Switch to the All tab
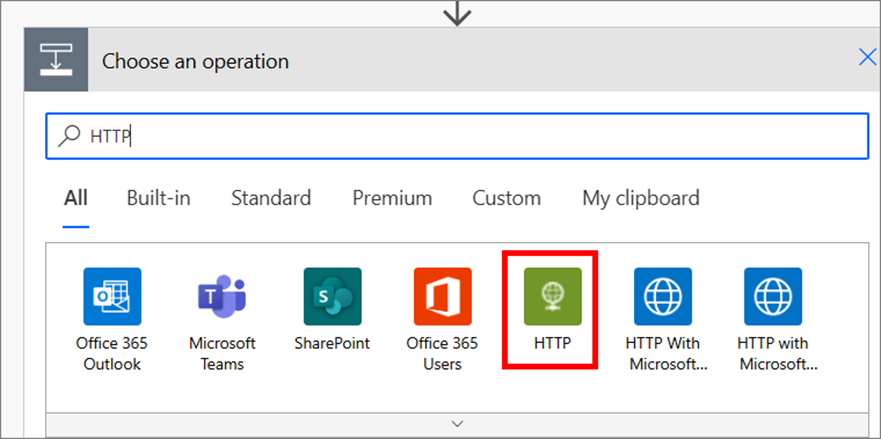 [76, 198]
